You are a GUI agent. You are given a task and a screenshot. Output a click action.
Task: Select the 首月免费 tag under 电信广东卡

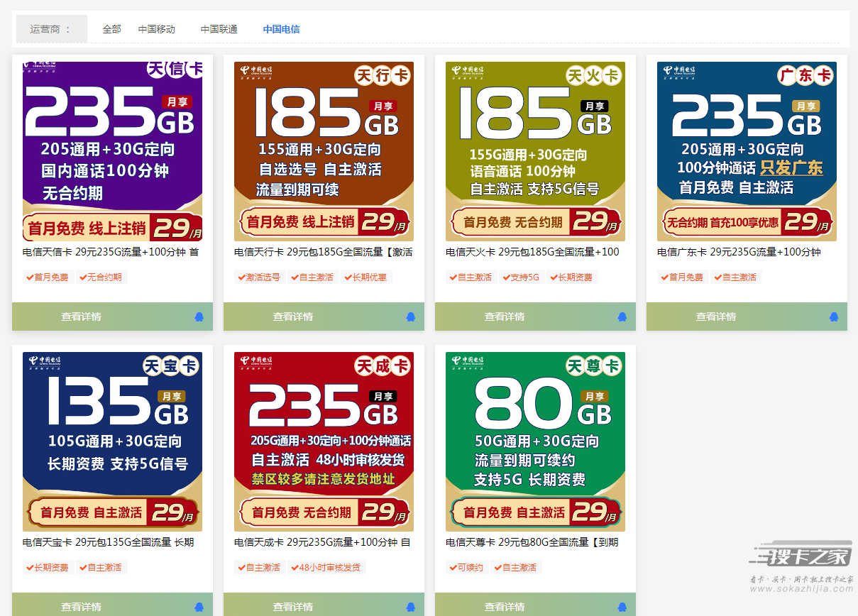click(682, 277)
